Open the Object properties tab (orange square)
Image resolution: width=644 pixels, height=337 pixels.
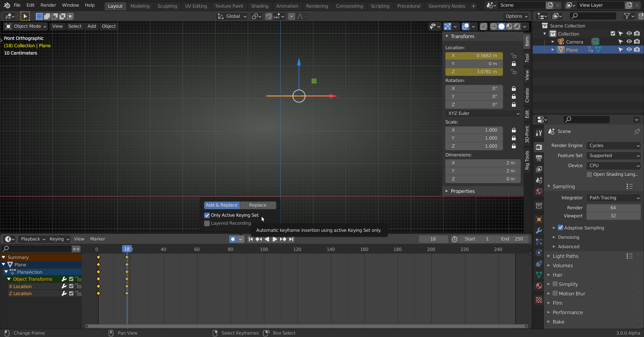coord(539,219)
